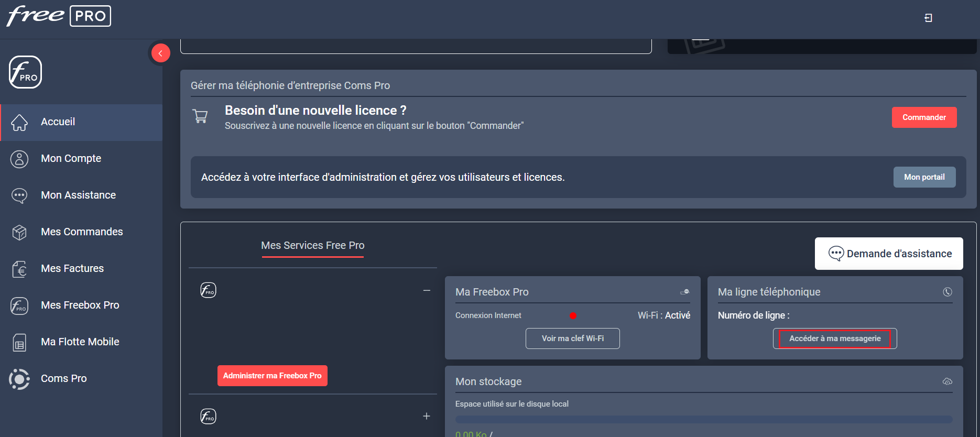Screen dimensions: 980x437
Task: Open Mes Commandes section
Action: tap(81, 232)
